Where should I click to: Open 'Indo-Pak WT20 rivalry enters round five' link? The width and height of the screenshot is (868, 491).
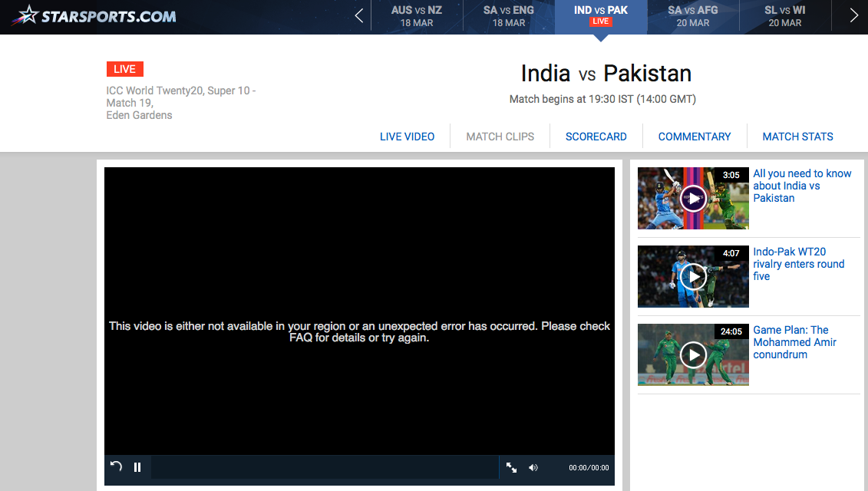(799, 264)
